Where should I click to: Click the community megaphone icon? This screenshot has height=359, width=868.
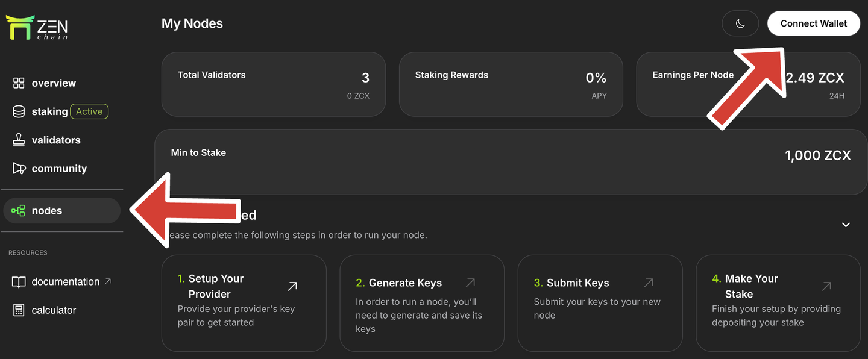pos(18,168)
